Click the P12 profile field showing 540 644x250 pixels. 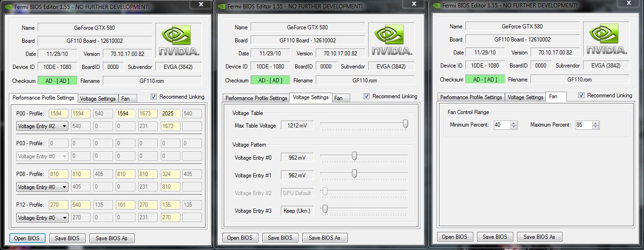tap(80, 205)
